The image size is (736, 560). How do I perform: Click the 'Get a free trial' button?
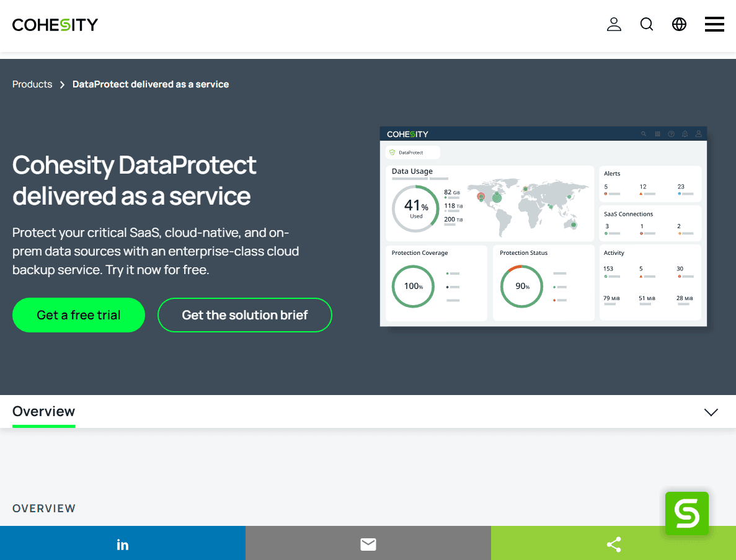tap(78, 315)
